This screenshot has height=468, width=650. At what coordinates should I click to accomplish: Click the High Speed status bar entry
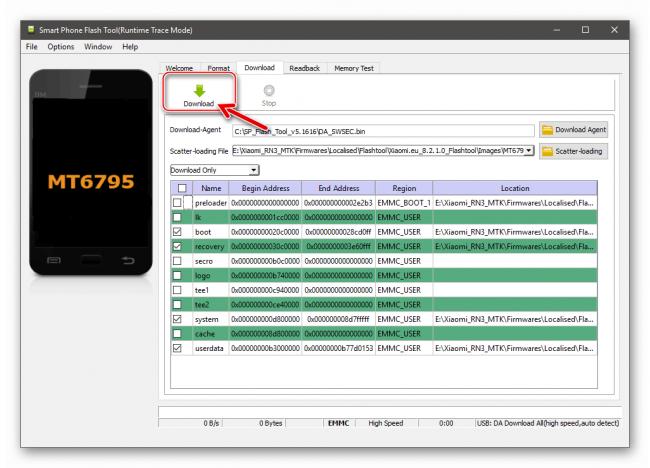[x=386, y=423]
